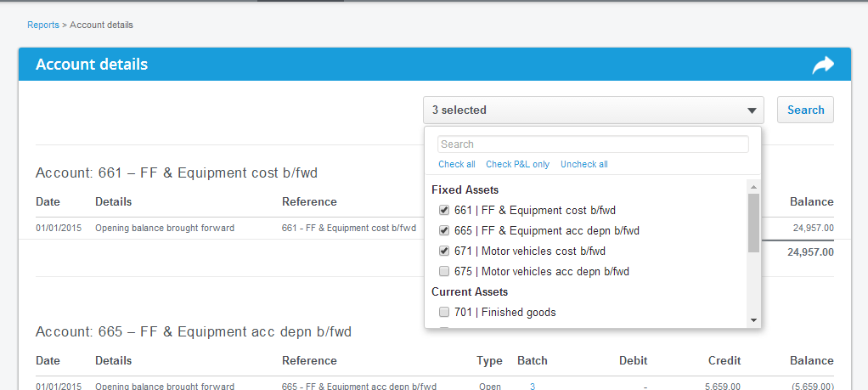
Task: Click the Balance column header in account 661
Action: (812, 201)
